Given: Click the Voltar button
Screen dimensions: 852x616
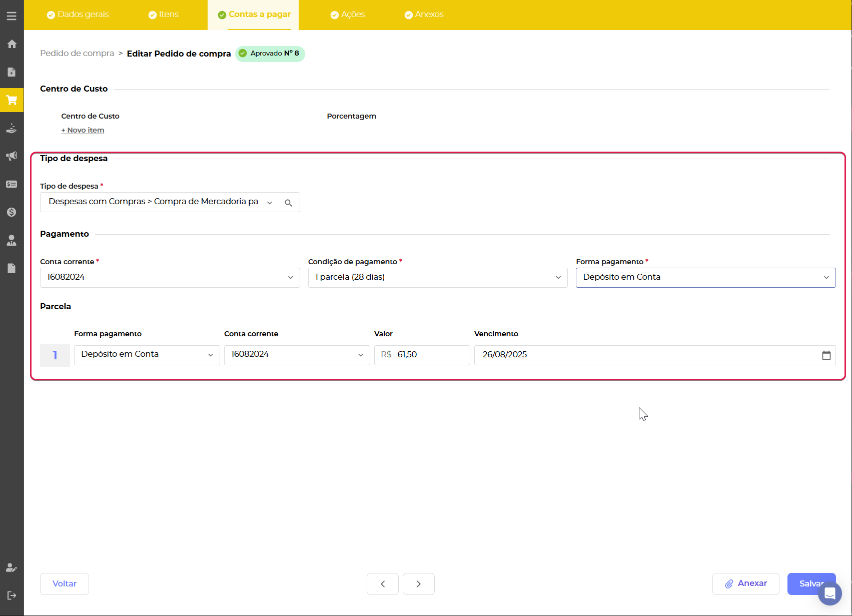Looking at the screenshot, I should (x=65, y=584).
